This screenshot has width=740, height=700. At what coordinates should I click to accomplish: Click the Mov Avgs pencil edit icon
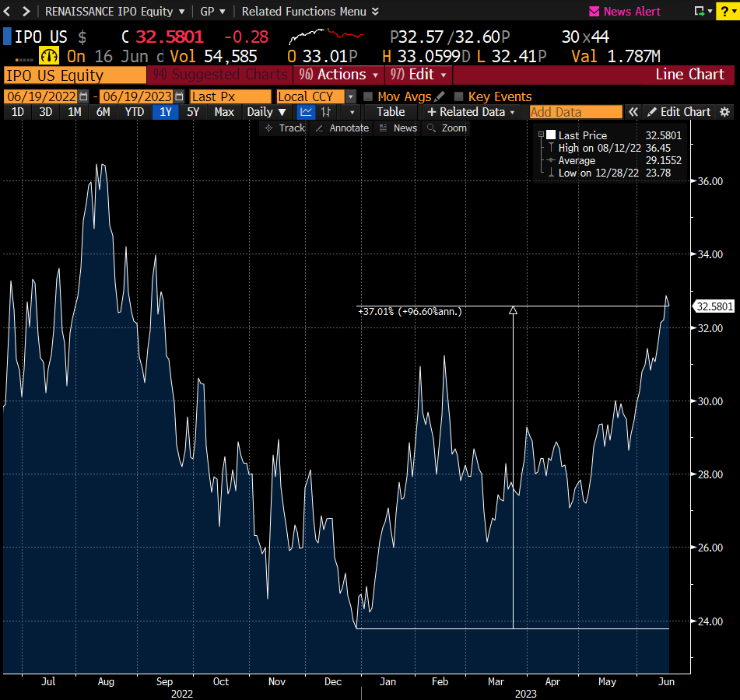pos(439,96)
